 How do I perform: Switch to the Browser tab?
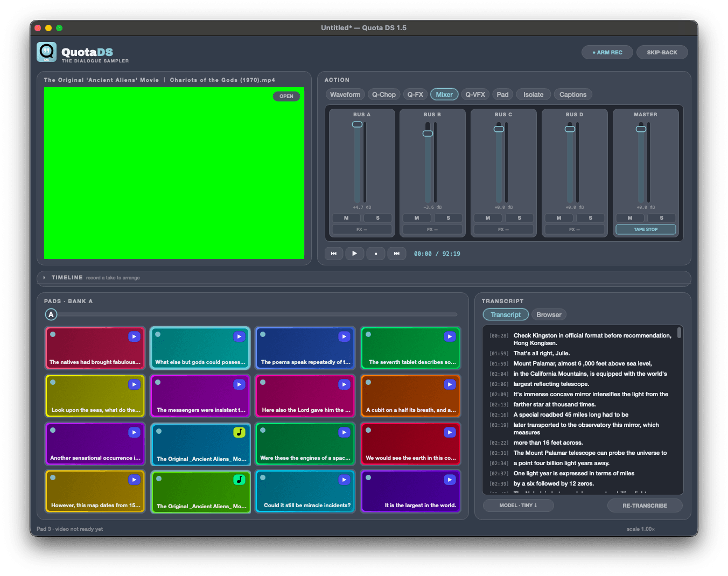[x=549, y=315]
